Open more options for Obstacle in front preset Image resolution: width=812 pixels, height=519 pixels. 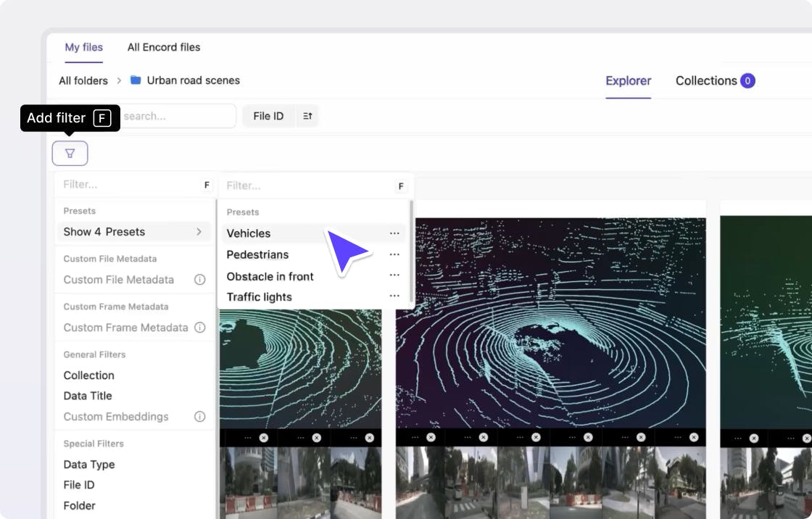(394, 275)
